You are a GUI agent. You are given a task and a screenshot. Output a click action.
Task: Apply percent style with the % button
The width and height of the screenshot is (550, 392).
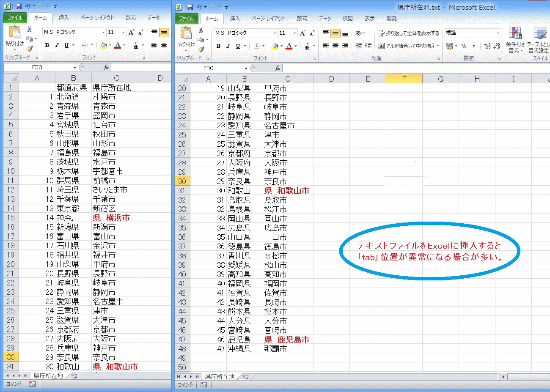[464, 46]
